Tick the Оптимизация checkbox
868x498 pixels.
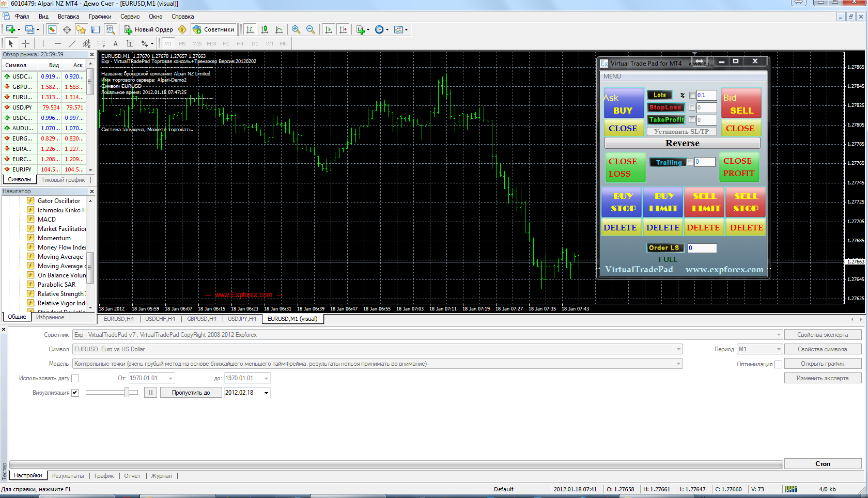pyautogui.click(x=778, y=364)
